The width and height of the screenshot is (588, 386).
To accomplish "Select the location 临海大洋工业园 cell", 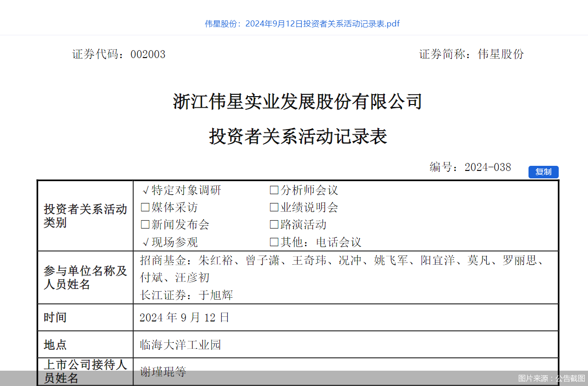I will click(181, 345).
